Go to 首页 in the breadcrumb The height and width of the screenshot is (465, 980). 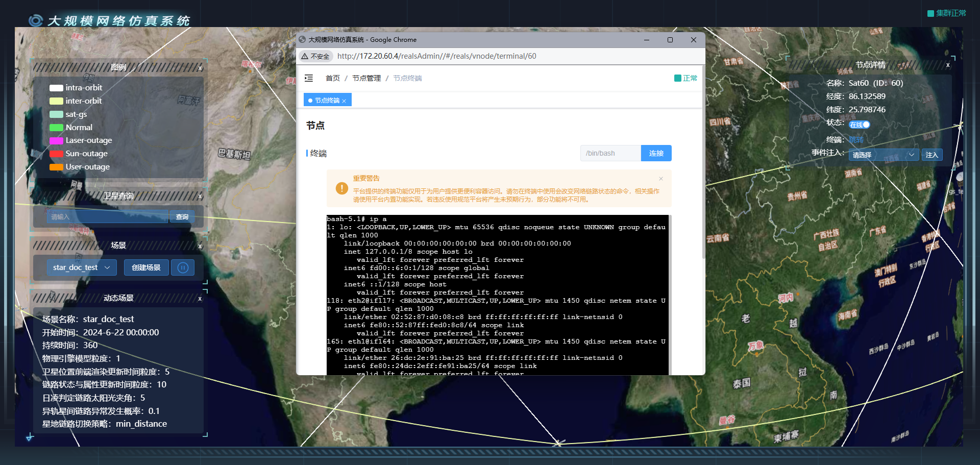pos(333,78)
